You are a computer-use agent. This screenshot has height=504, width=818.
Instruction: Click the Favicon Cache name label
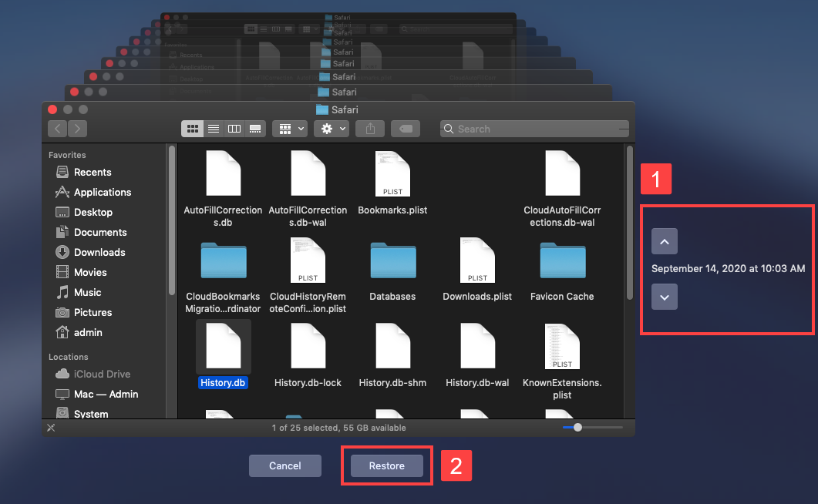tap(562, 297)
